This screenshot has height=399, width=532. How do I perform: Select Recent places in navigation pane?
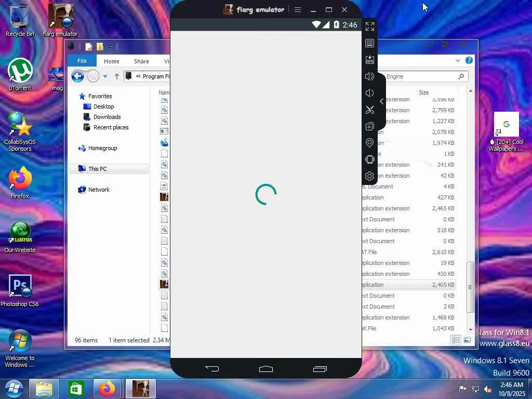pyautogui.click(x=111, y=127)
